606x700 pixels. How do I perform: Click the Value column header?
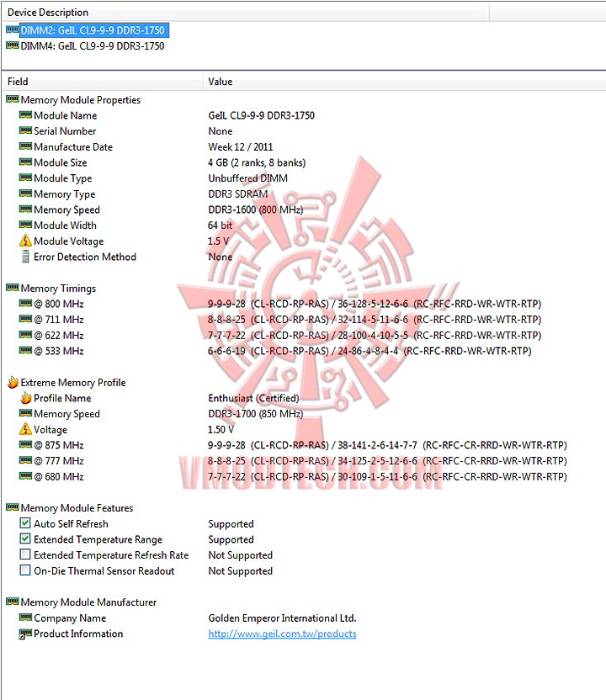click(405, 82)
